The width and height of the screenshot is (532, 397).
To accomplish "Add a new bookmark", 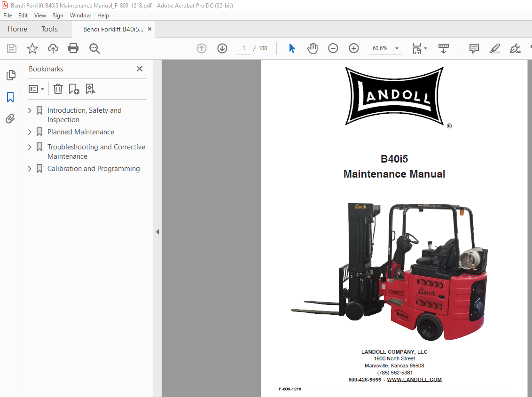I will [74, 89].
